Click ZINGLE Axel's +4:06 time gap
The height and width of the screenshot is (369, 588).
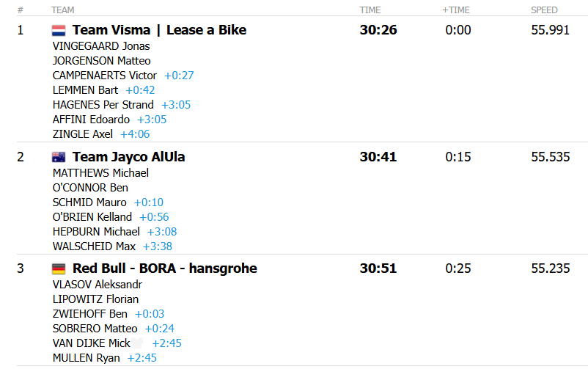[135, 134]
